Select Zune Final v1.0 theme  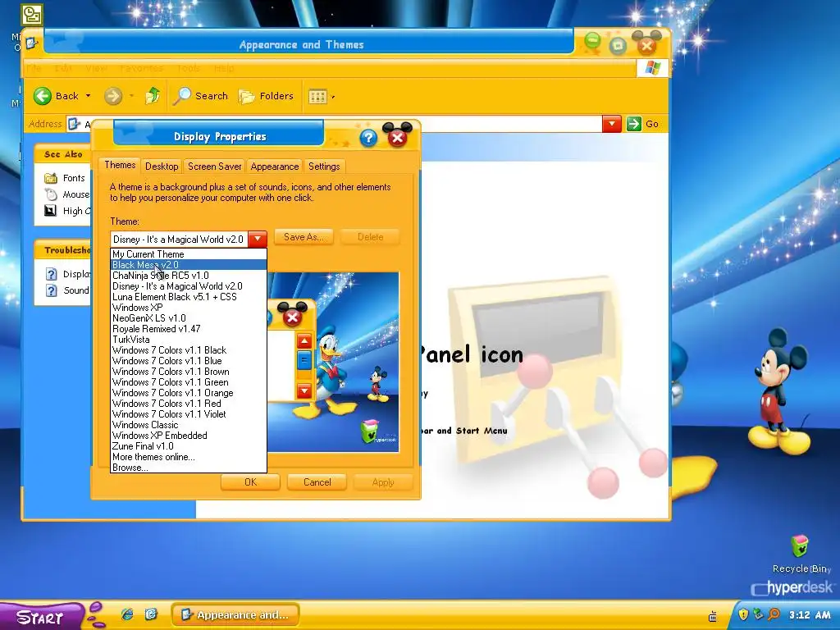(189, 446)
